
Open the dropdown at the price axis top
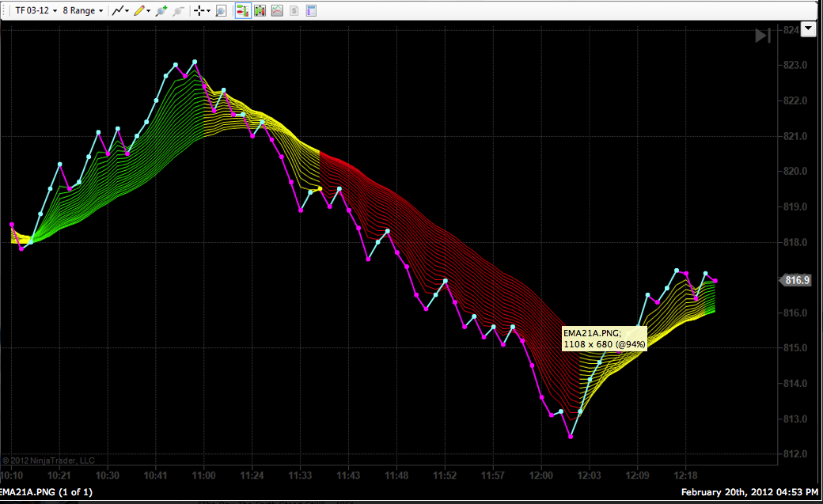tap(808, 28)
